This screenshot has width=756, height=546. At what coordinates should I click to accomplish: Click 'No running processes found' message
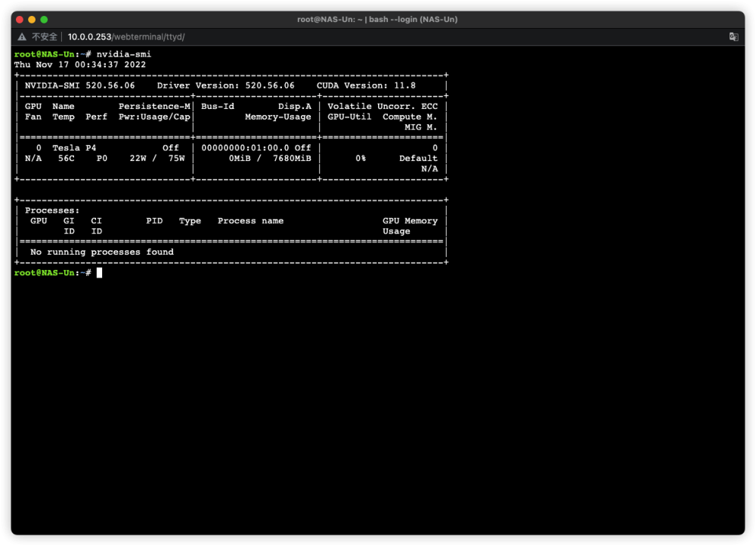pyautogui.click(x=102, y=252)
